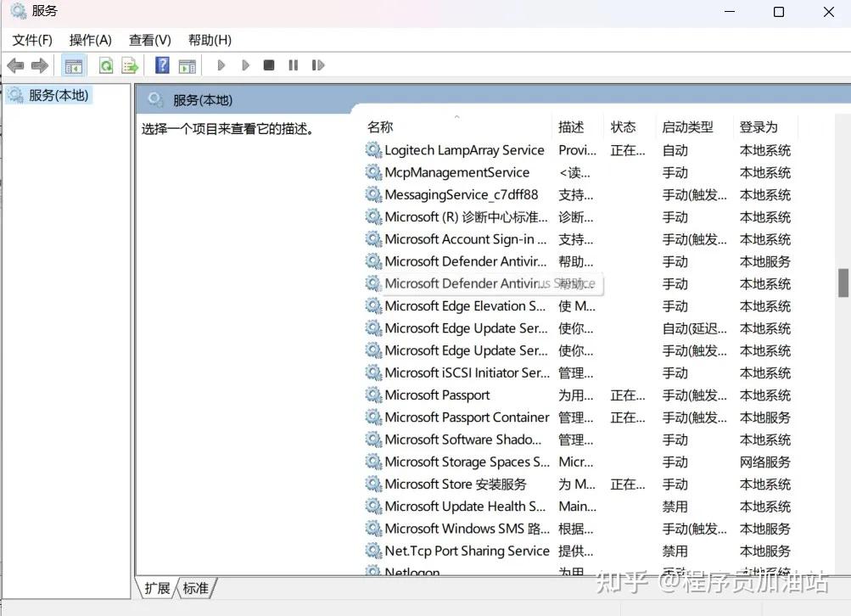851x616 pixels.
Task: Click gear icon of McpManagementService
Action: 373,172
